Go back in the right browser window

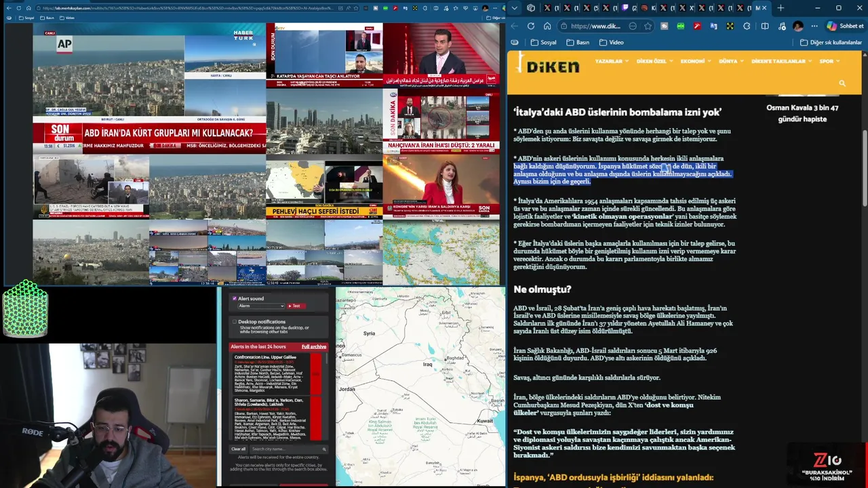click(x=514, y=26)
